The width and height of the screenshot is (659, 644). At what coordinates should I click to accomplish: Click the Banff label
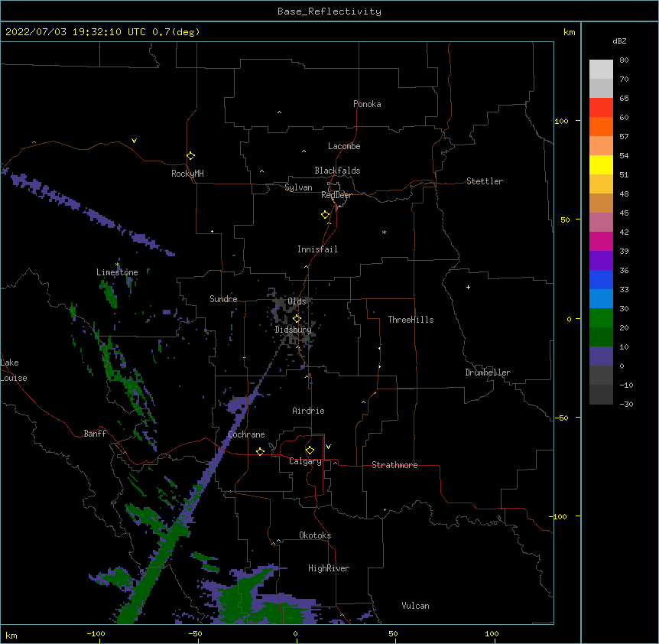click(95, 434)
